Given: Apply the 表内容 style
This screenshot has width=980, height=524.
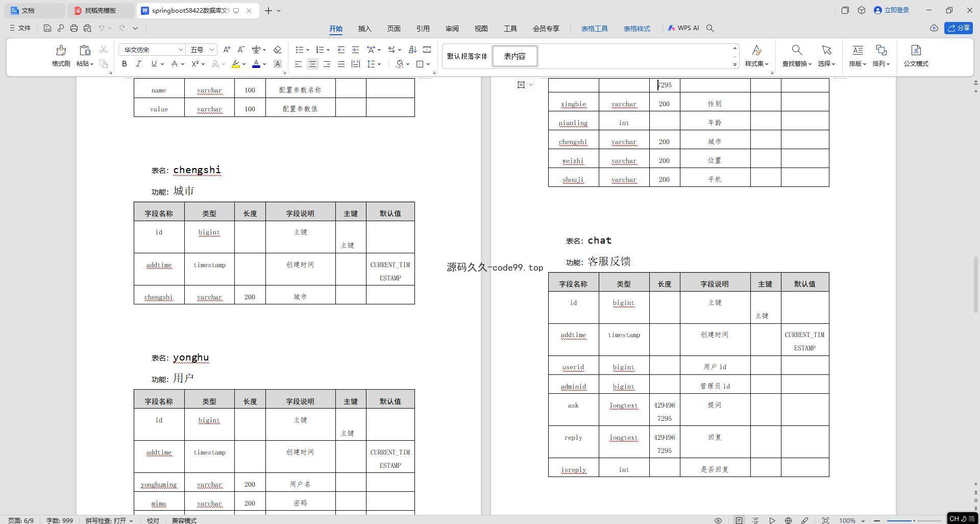Looking at the screenshot, I should [x=514, y=56].
